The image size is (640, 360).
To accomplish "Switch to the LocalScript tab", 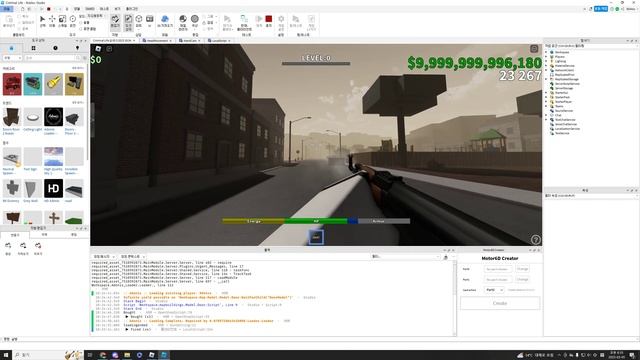I will [219, 40].
